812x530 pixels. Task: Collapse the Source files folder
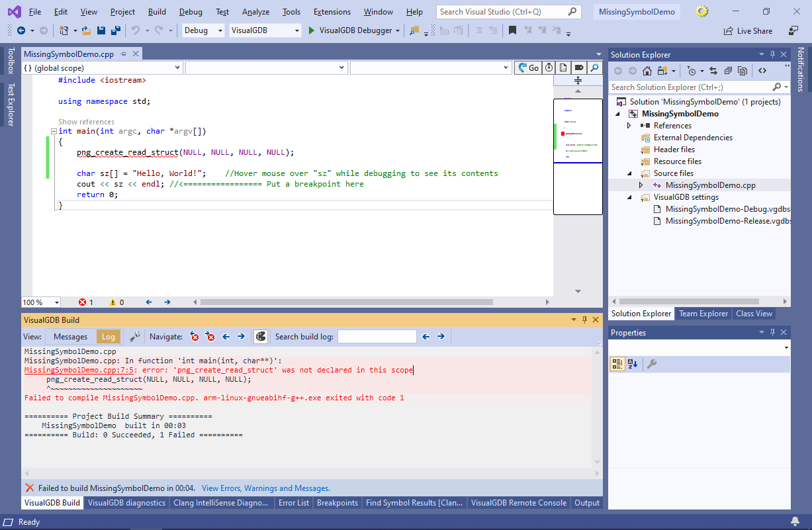pyautogui.click(x=629, y=173)
